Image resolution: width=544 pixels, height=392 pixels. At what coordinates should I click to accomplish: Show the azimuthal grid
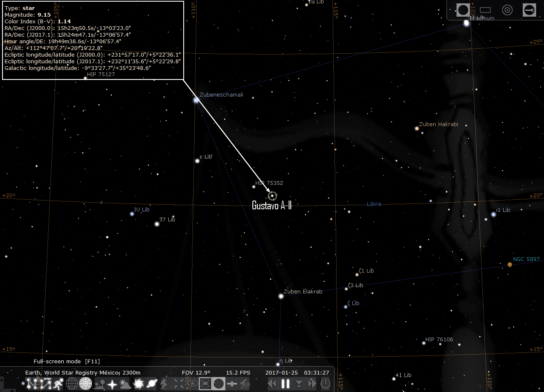pyautogui.click(x=86, y=384)
